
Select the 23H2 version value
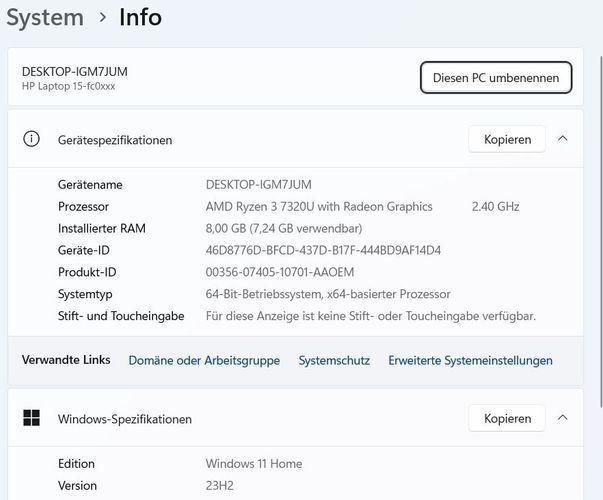[x=220, y=486]
